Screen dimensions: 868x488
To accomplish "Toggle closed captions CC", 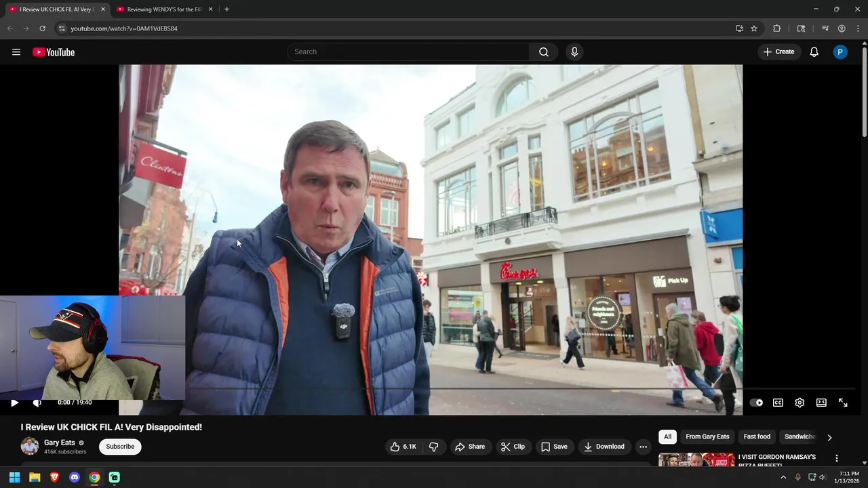I will 778,403.
